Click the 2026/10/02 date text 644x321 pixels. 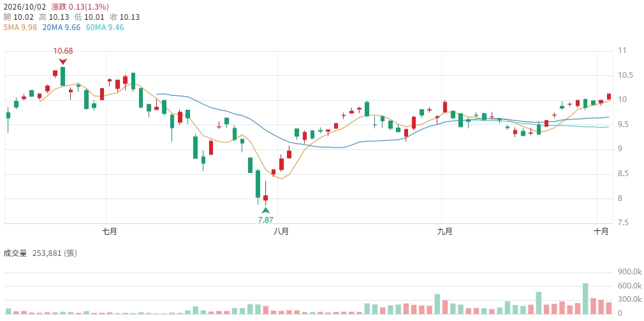point(24,6)
